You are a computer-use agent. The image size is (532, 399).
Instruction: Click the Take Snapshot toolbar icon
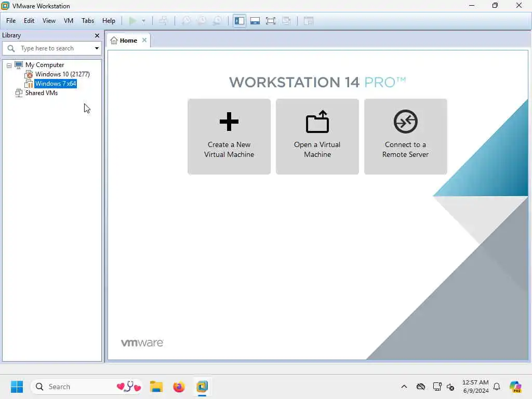click(x=186, y=21)
